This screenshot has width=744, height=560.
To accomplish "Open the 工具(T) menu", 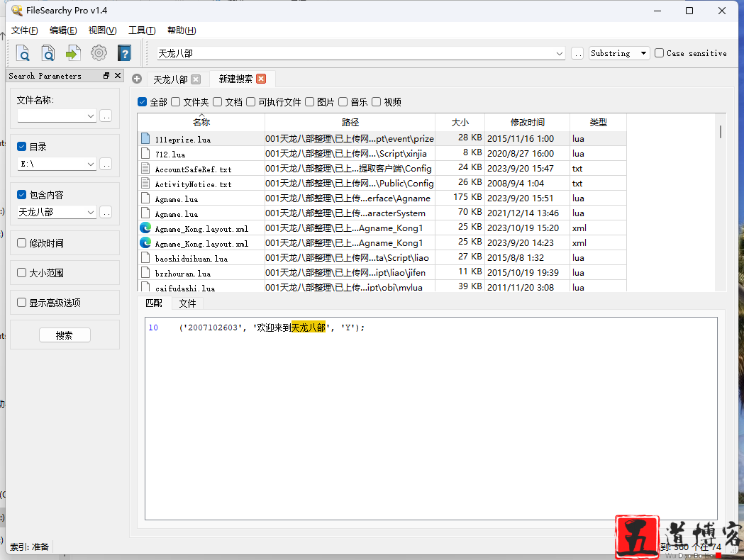I will (x=142, y=30).
